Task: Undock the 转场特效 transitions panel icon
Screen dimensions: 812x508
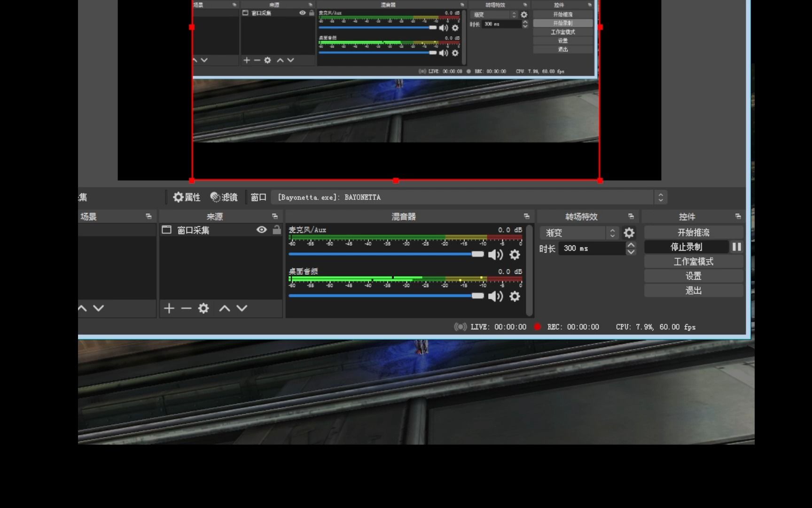Action: point(631,216)
